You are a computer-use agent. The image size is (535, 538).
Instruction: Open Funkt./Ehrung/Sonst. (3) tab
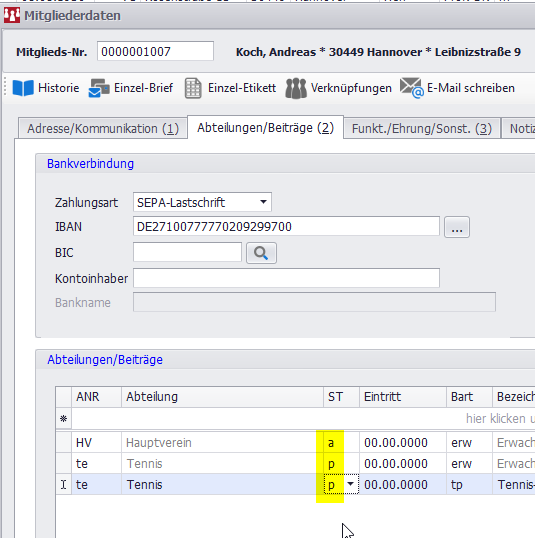click(x=422, y=129)
